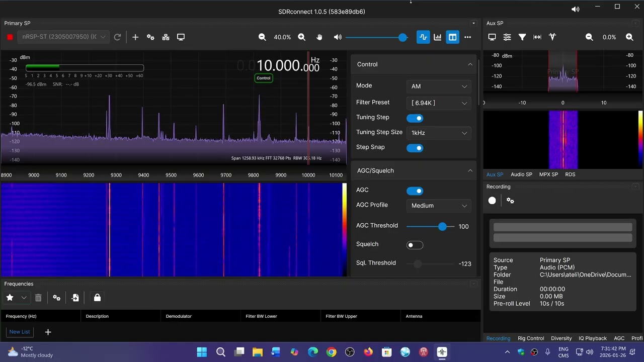Open the AGC bottom tab
The image size is (644, 362).
click(619, 338)
